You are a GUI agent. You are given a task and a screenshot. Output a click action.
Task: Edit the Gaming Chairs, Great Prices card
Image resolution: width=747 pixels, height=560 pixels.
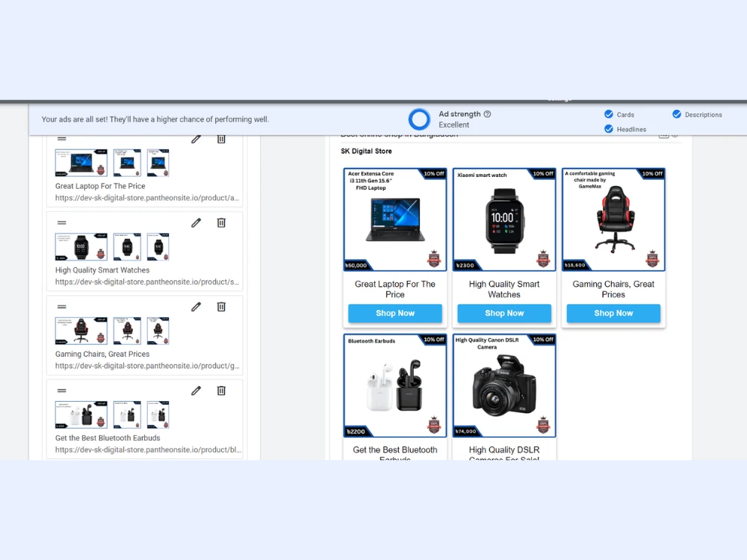click(196, 307)
